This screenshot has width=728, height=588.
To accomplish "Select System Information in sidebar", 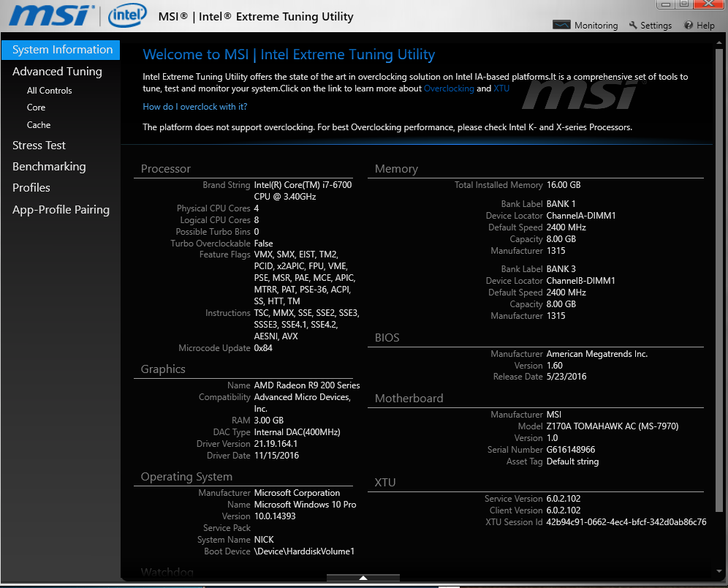I will pyautogui.click(x=61, y=50).
